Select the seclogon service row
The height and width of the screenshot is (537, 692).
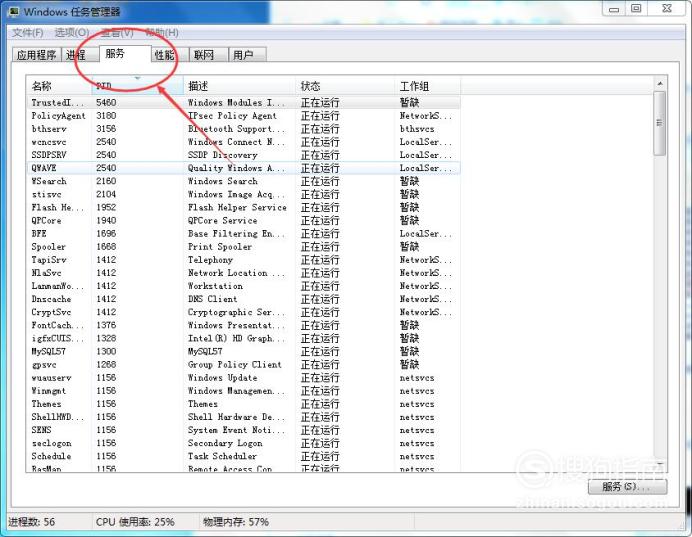pyautogui.click(x=243, y=443)
